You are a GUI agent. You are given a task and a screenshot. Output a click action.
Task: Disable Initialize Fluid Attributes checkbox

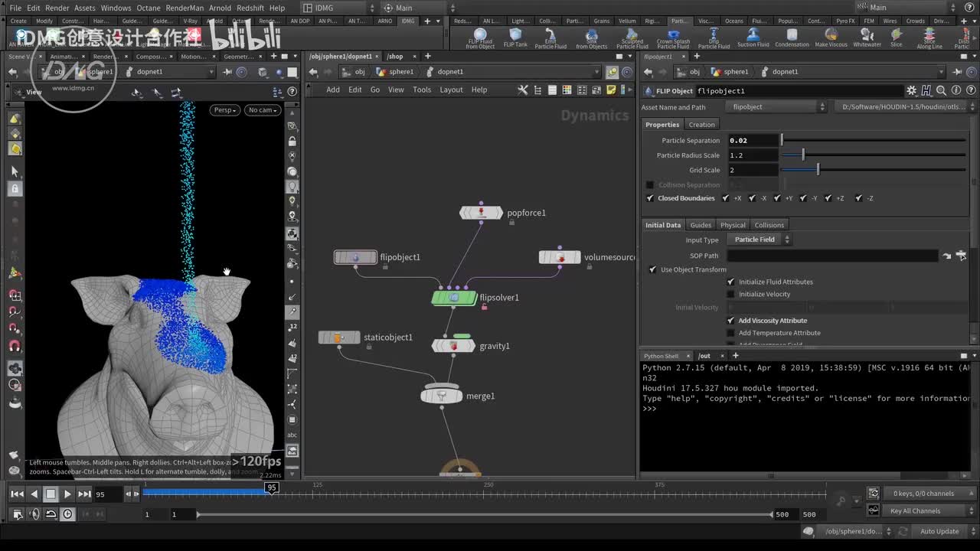coord(730,282)
